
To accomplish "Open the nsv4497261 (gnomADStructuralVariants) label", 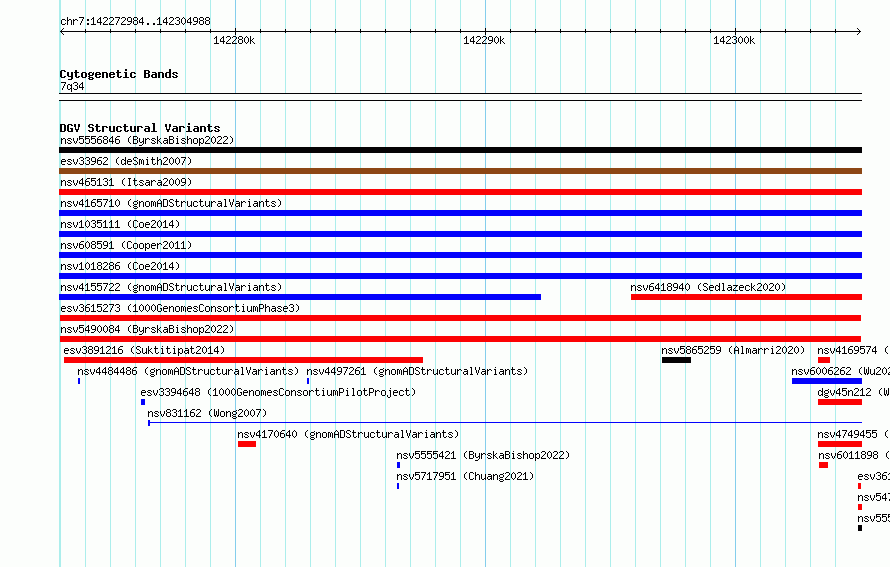I will [417, 371].
